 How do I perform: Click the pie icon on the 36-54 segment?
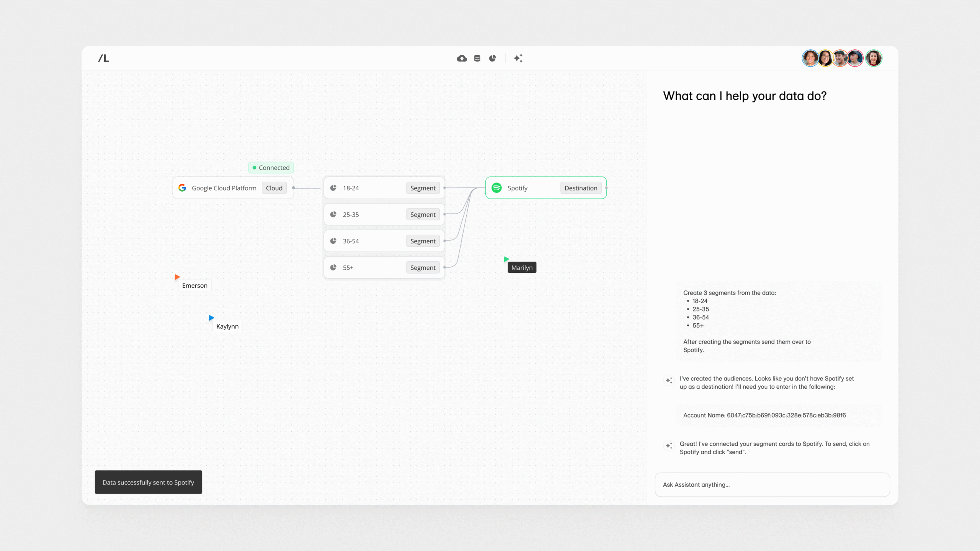coord(333,241)
